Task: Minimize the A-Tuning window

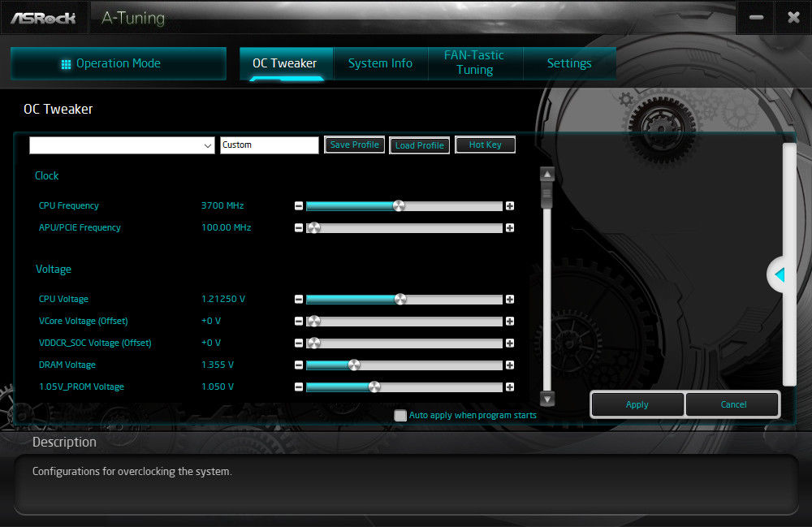Action: click(x=756, y=18)
